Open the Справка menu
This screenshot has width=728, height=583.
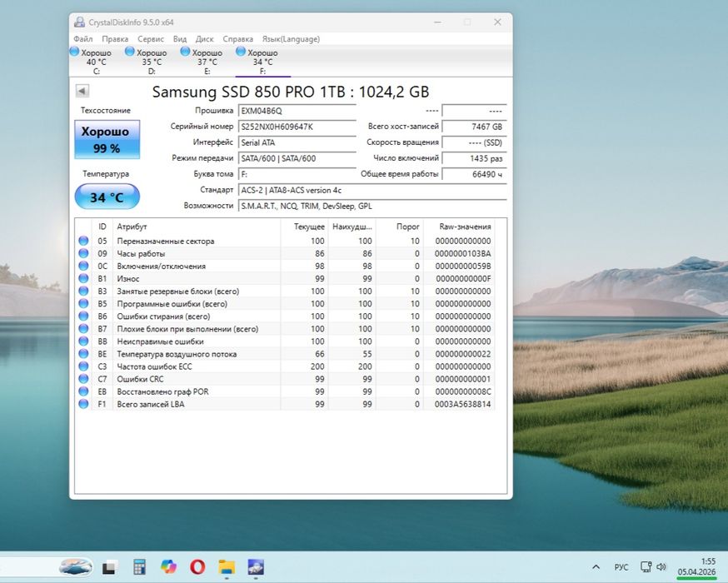[237, 39]
